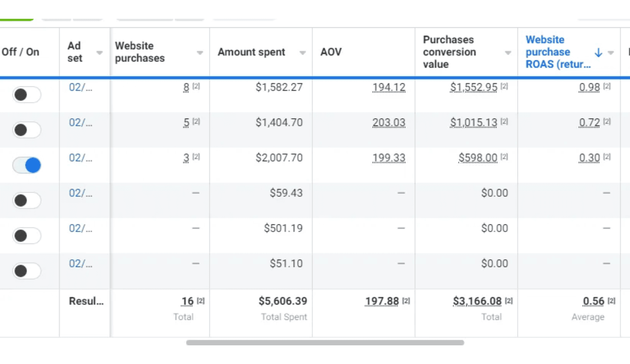Viewport: 630px width, 364px height.
Task: Open the Website purchase ROAS dropdown arrow
Action: (611, 53)
